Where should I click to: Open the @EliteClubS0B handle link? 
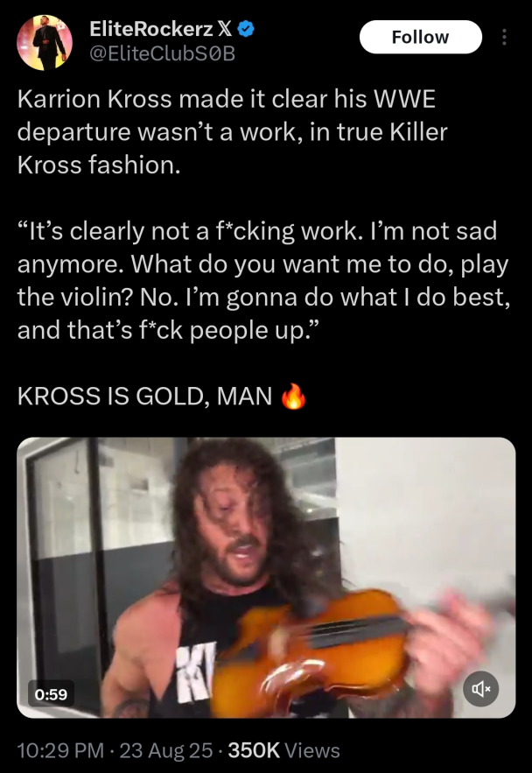pyautogui.click(x=163, y=53)
